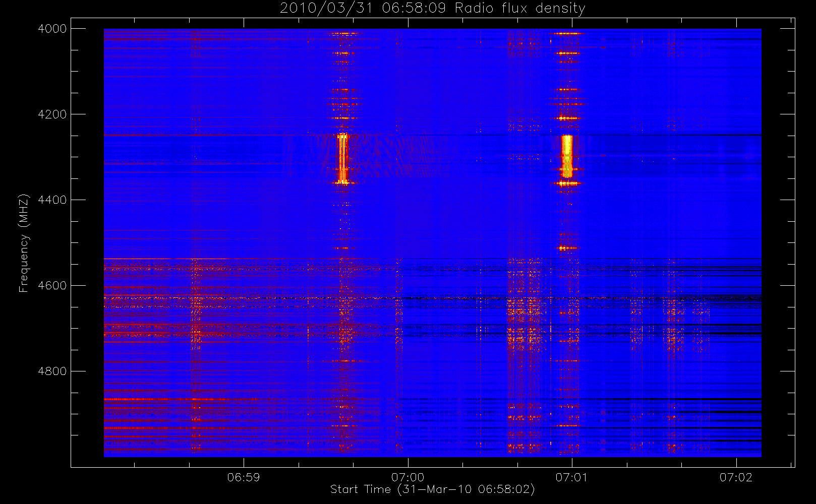
Task: Click the 4600 frequency tick label
Action: [52, 286]
